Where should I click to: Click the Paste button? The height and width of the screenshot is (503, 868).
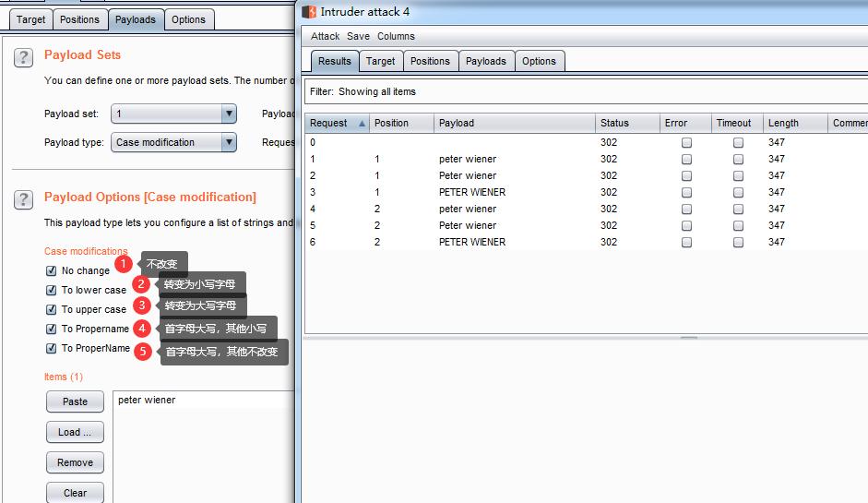[x=76, y=401]
